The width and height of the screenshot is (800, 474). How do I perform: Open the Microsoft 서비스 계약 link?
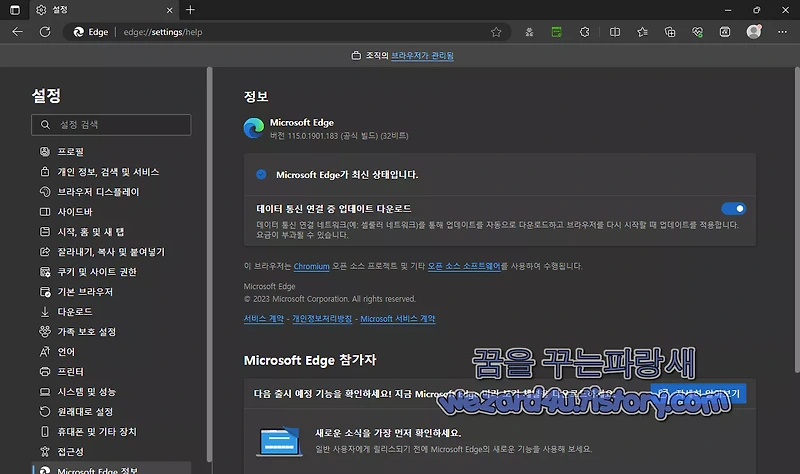(x=398, y=319)
